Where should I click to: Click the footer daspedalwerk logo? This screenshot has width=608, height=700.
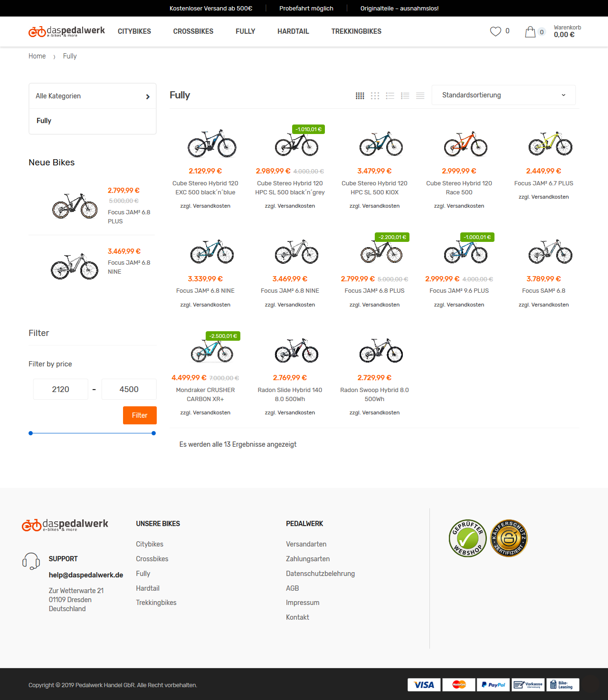coord(65,525)
